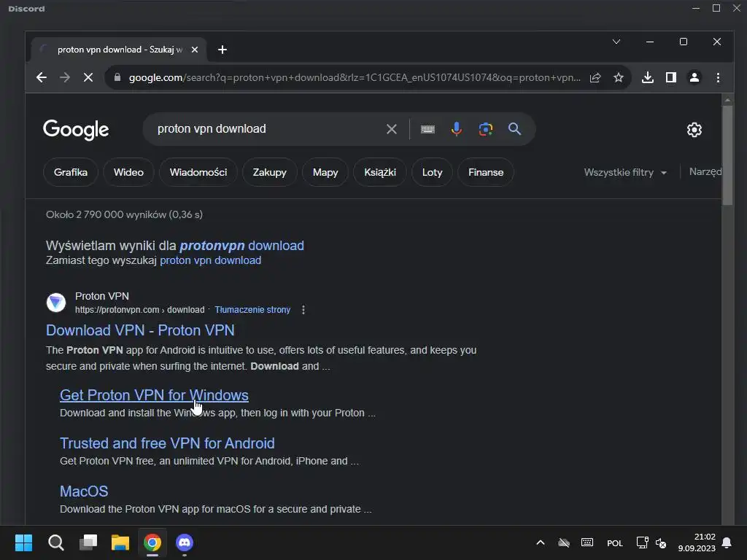Open Windows taskbar search
Image resolution: width=747 pixels, height=560 pixels.
click(x=55, y=542)
